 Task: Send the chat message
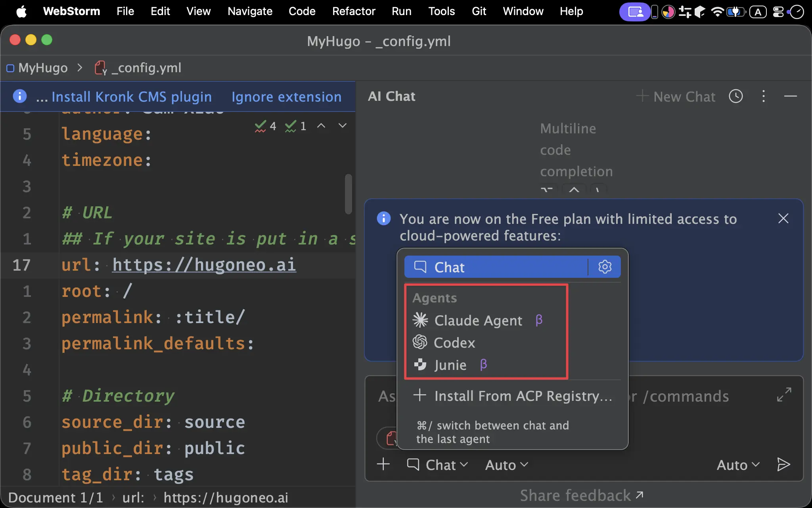(783, 464)
